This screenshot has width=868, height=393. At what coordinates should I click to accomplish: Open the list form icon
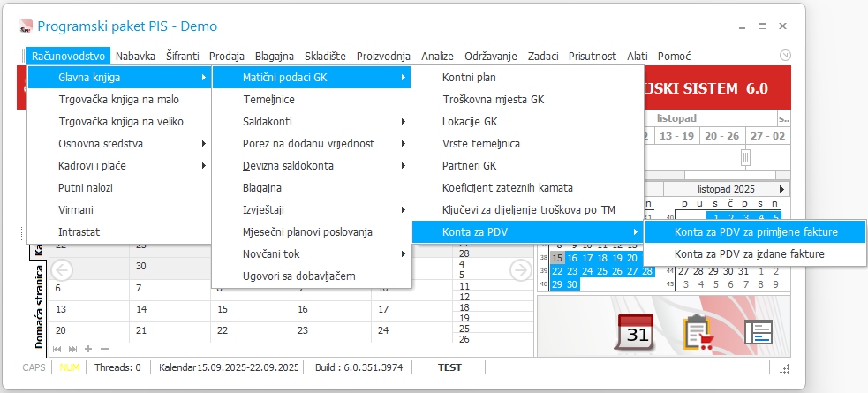coord(758,332)
